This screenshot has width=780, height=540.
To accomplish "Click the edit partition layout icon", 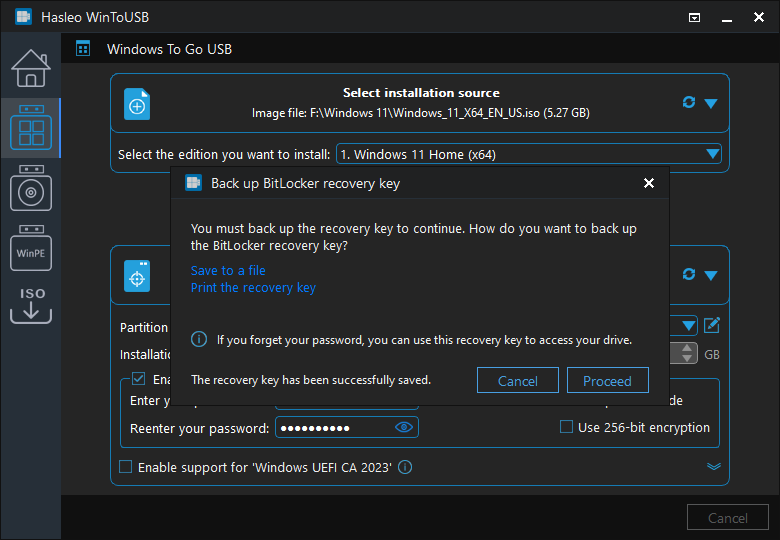I will coord(712,325).
